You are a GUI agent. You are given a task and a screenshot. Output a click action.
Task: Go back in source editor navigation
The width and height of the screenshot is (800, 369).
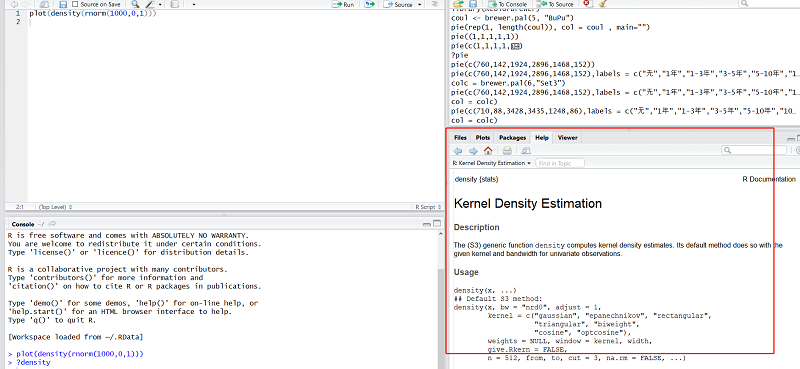[x=14, y=4]
